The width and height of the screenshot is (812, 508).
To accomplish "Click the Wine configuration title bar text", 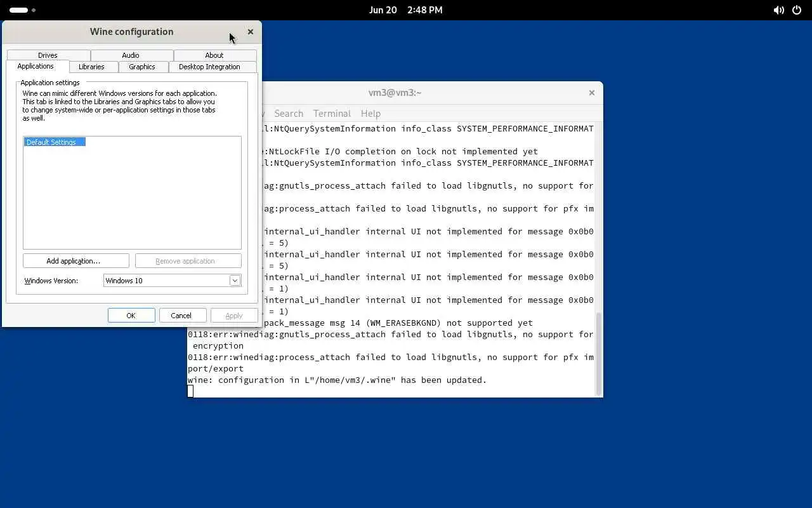I will click(x=131, y=32).
